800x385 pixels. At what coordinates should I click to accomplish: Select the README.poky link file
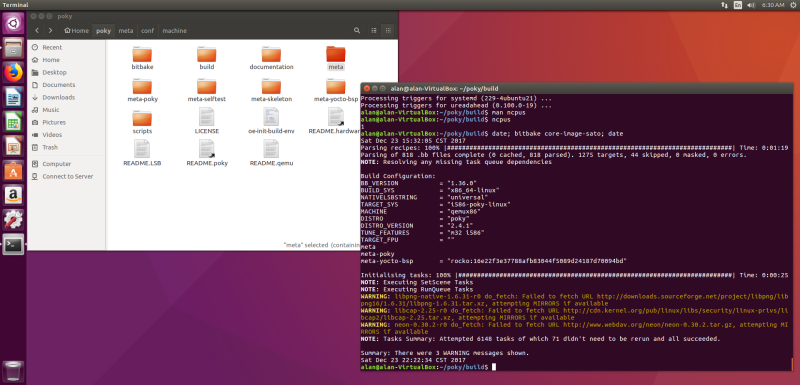pos(207,153)
